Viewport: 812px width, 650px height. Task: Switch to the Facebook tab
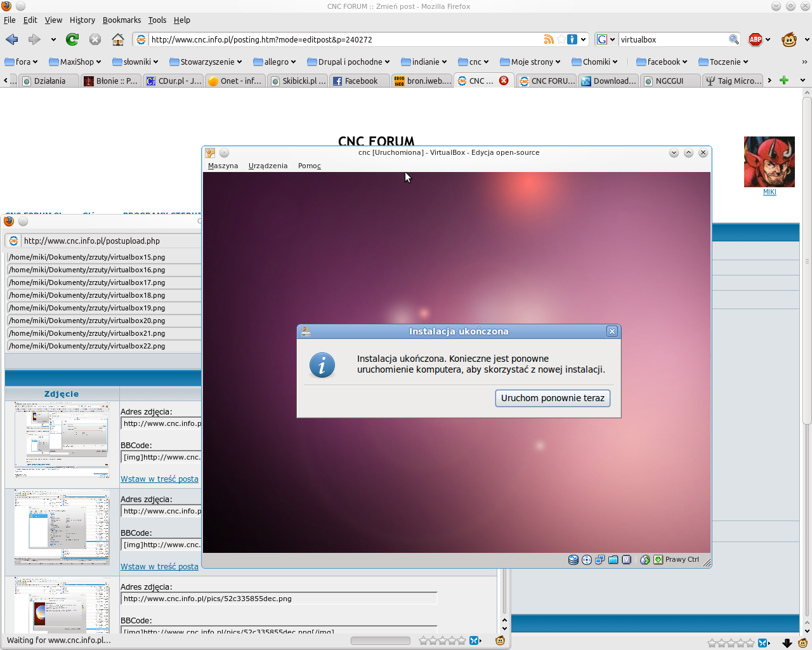point(360,81)
